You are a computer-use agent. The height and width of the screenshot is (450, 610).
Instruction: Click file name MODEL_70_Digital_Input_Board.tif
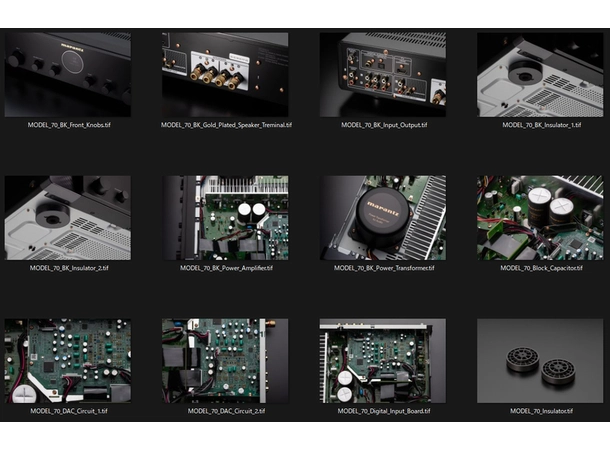click(x=384, y=411)
